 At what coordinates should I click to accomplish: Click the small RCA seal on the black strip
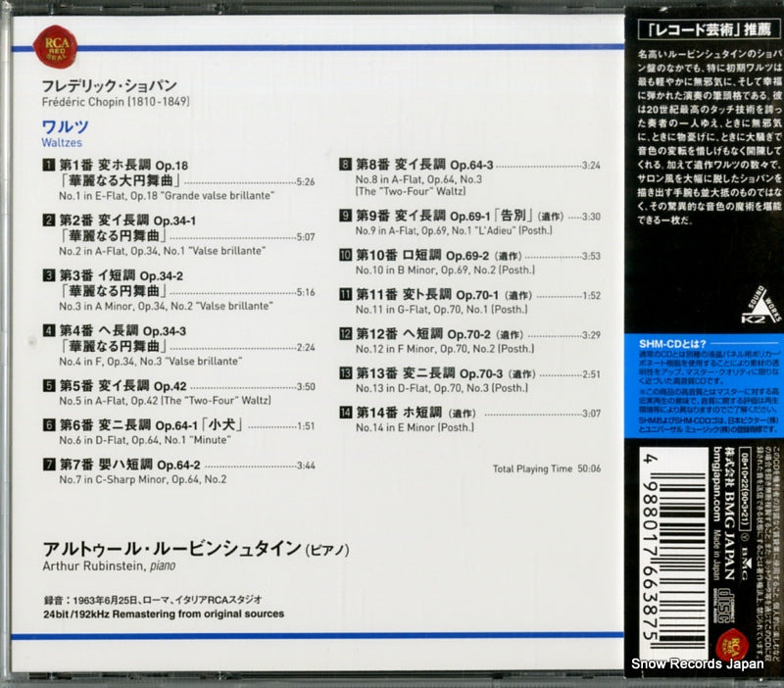[x=731, y=645]
